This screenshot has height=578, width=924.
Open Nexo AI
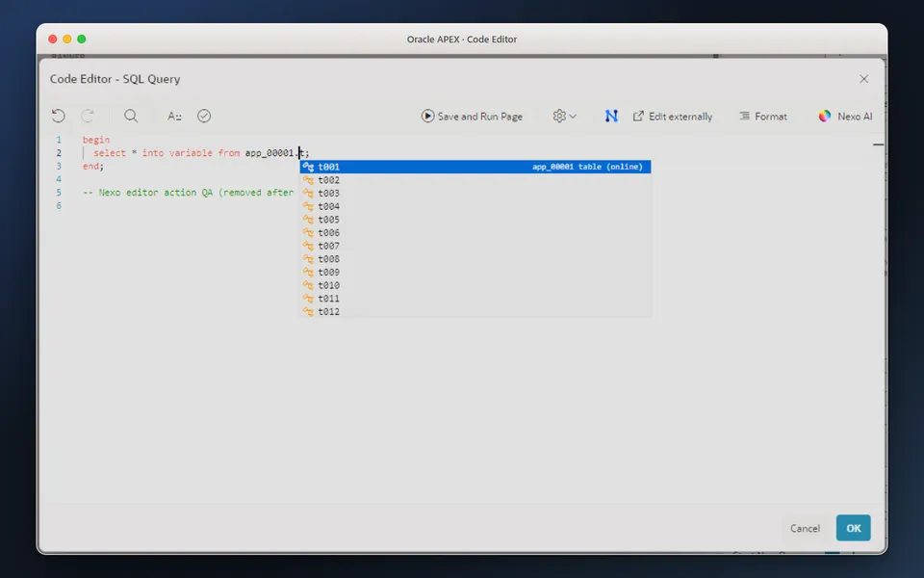click(845, 117)
